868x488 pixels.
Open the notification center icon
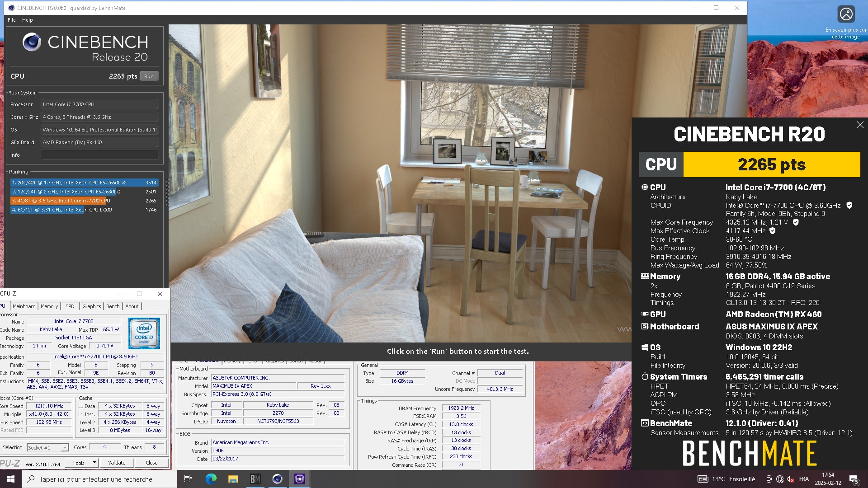[x=854, y=479]
